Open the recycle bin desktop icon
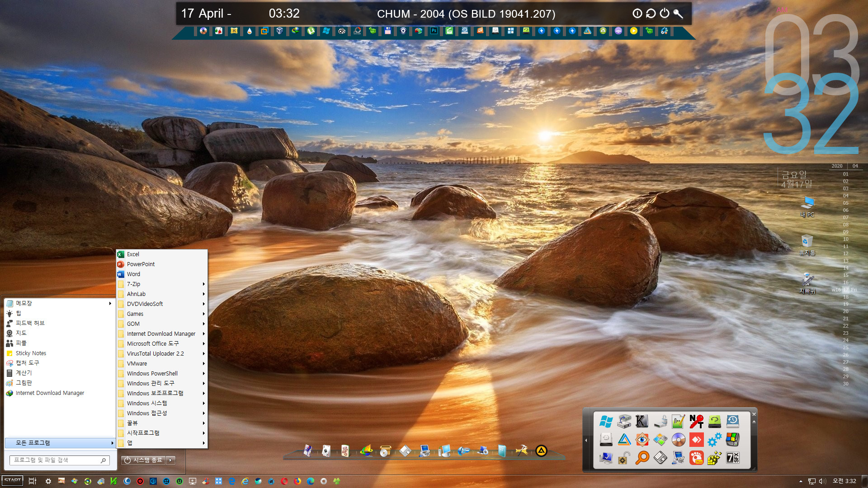868x488 pixels. (807, 245)
